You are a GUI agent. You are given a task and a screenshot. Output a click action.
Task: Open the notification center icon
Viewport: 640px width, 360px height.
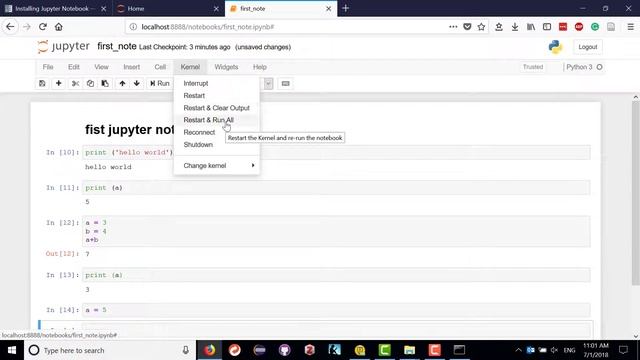[x=623, y=350]
